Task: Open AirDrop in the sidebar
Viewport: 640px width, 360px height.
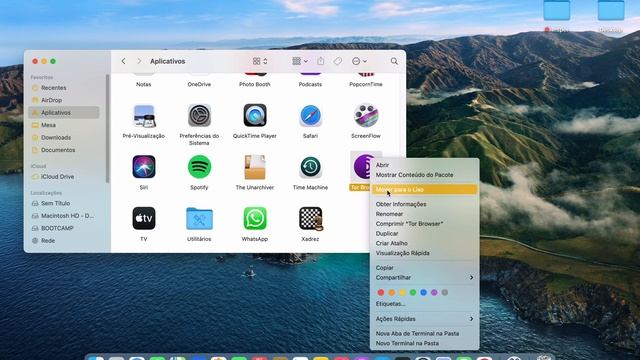Action: [64, 100]
